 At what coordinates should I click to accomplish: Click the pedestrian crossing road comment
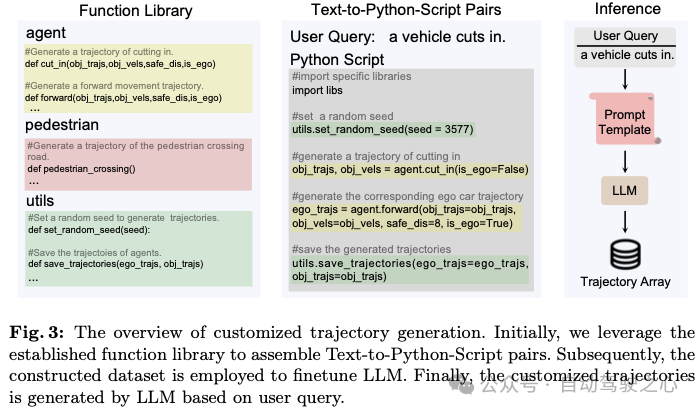136,151
